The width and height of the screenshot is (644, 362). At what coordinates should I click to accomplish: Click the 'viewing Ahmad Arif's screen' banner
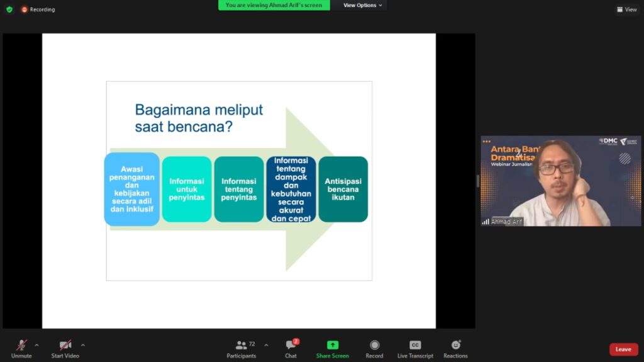click(x=274, y=5)
